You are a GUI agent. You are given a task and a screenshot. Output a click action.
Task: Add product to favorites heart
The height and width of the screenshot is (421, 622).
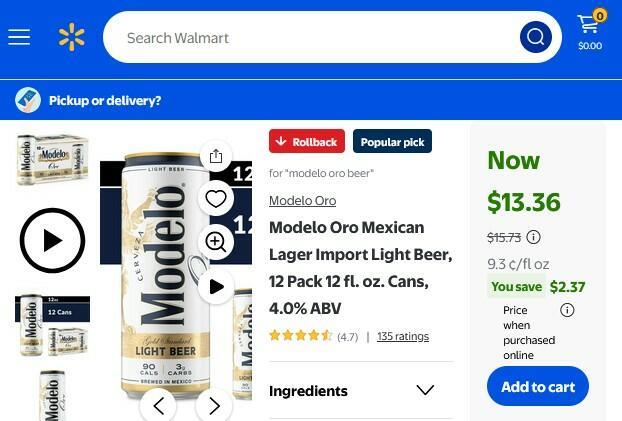point(216,199)
